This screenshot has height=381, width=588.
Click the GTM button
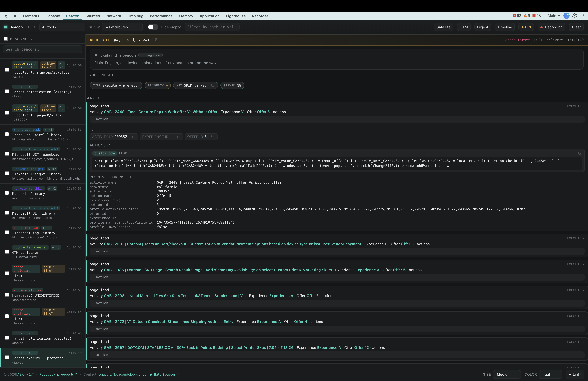click(x=464, y=27)
